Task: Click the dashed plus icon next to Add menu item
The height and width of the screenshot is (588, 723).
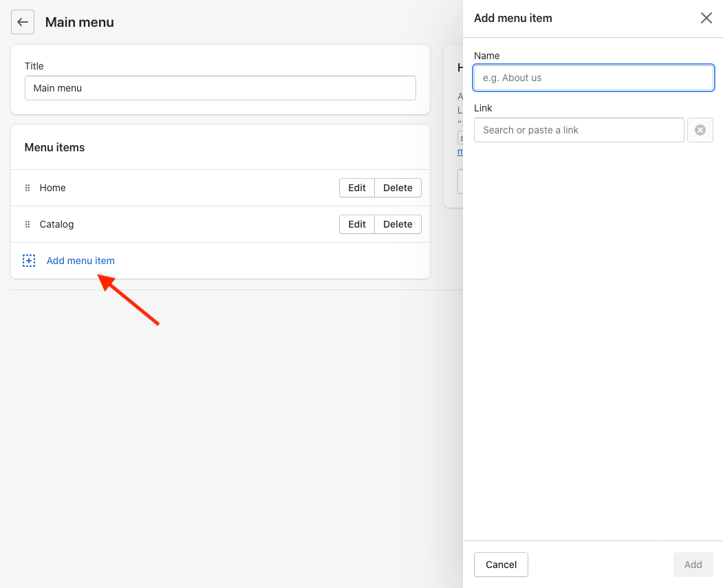Action: 28,260
